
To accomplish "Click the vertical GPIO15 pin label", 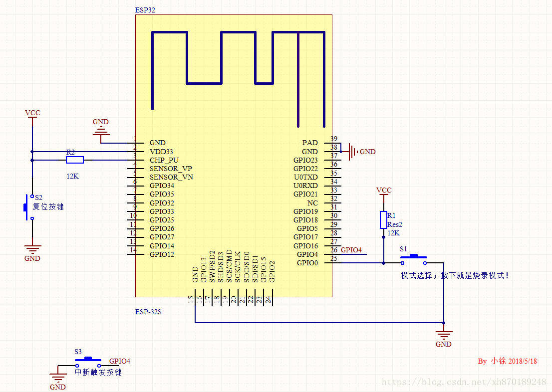I will coord(264,270).
